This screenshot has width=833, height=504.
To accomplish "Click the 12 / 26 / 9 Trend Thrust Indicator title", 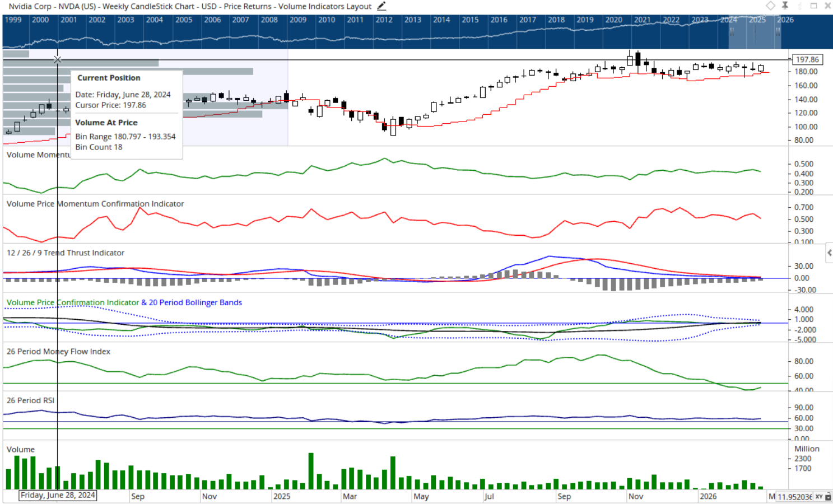I will (66, 253).
